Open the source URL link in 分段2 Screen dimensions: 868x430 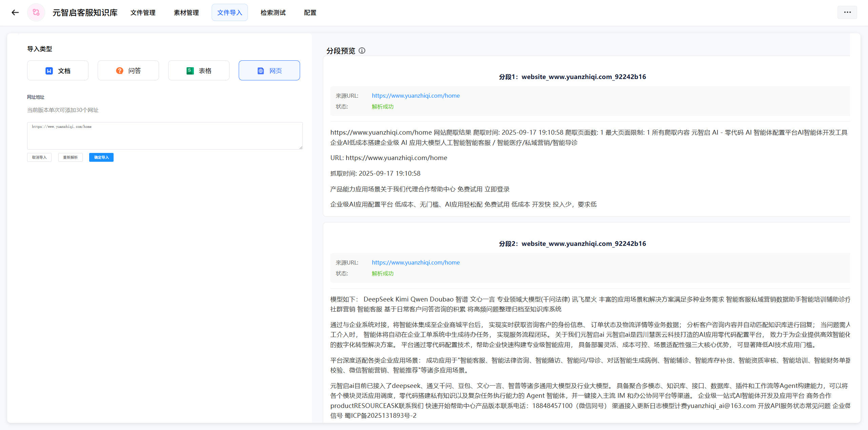pos(416,262)
